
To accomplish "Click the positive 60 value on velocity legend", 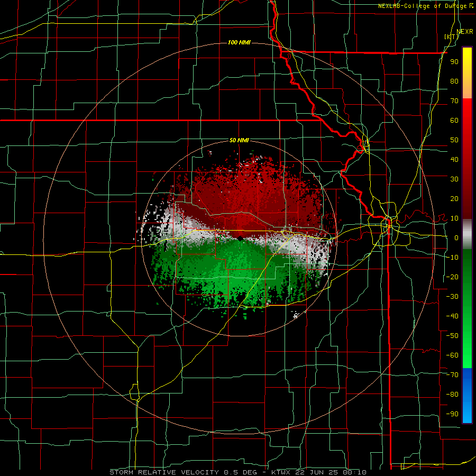I will [454, 120].
